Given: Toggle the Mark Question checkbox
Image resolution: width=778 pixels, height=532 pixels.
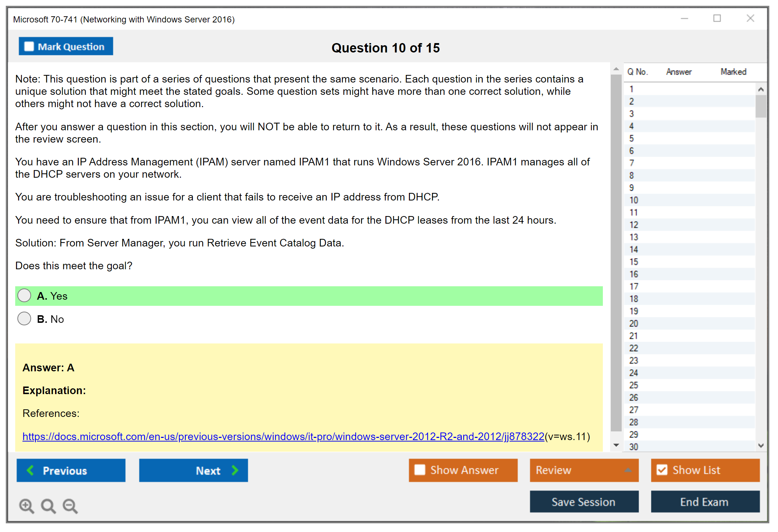Looking at the screenshot, I should click(29, 46).
